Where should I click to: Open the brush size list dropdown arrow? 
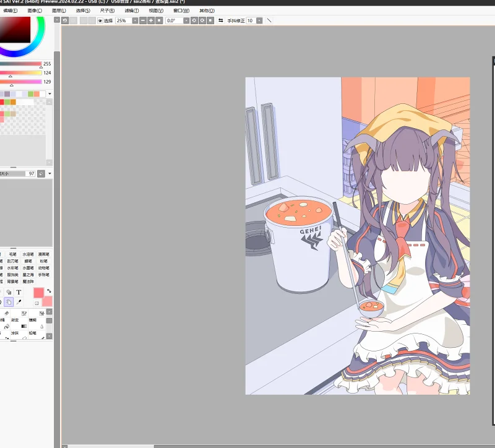pos(49,174)
